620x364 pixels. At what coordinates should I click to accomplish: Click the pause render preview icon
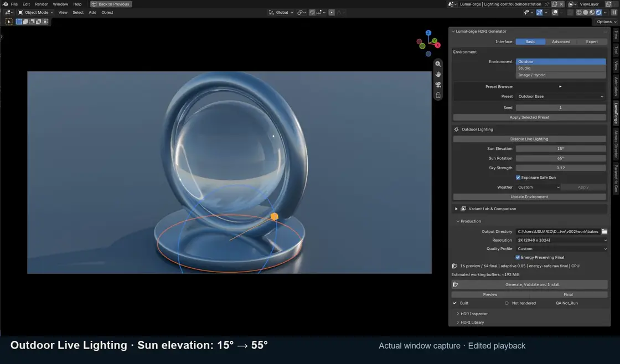click(614, 12)
